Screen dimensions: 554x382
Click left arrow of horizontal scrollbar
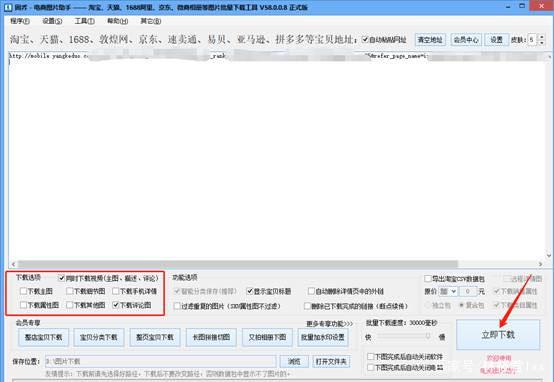(x=13, y=264)
